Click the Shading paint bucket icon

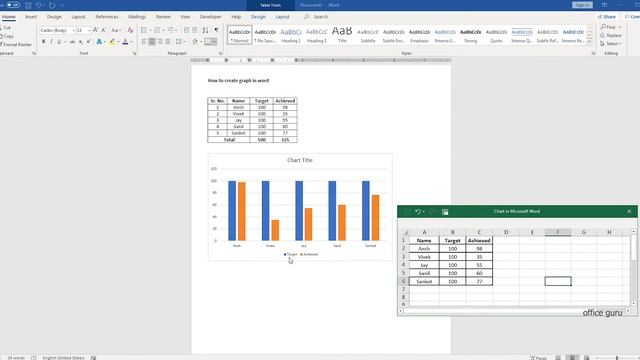coord(195,42)
